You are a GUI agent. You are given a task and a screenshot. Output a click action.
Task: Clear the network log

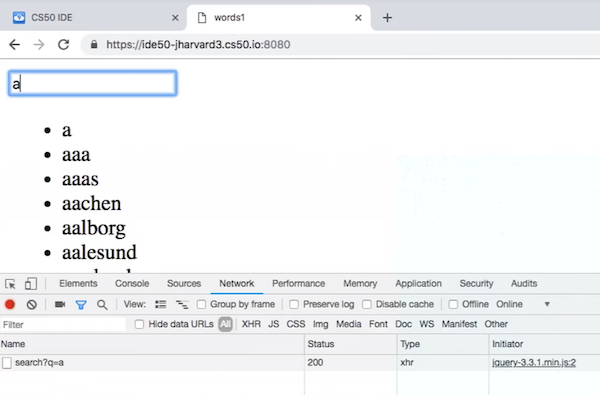click(32, 305)
